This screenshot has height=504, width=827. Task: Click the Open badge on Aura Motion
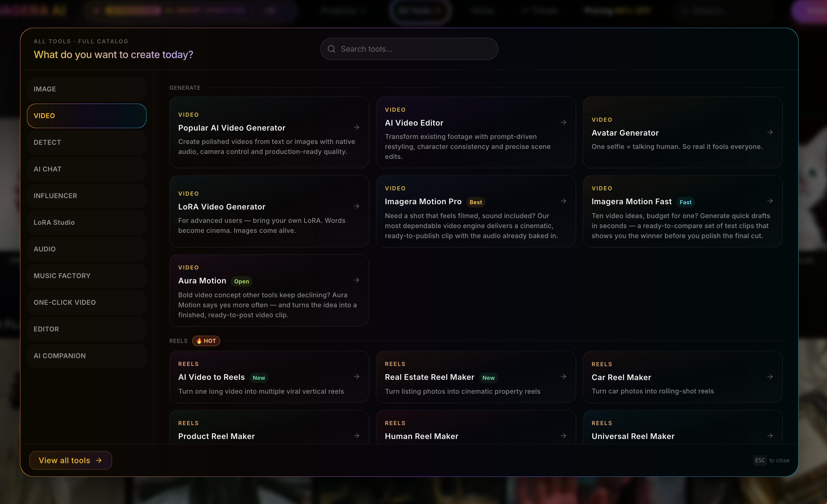pyautogui.click(x=241, y=281)
